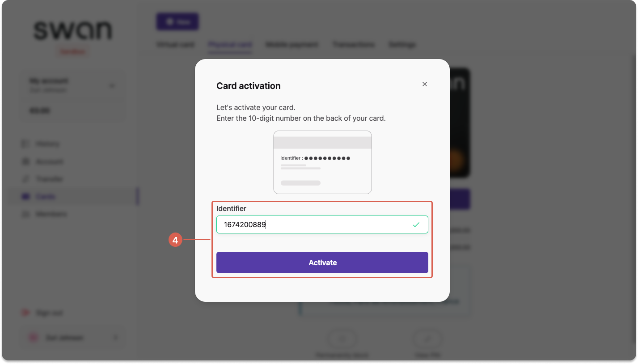Open the Mobile payment tab
The image size is (638, 364).
[292, 45]
